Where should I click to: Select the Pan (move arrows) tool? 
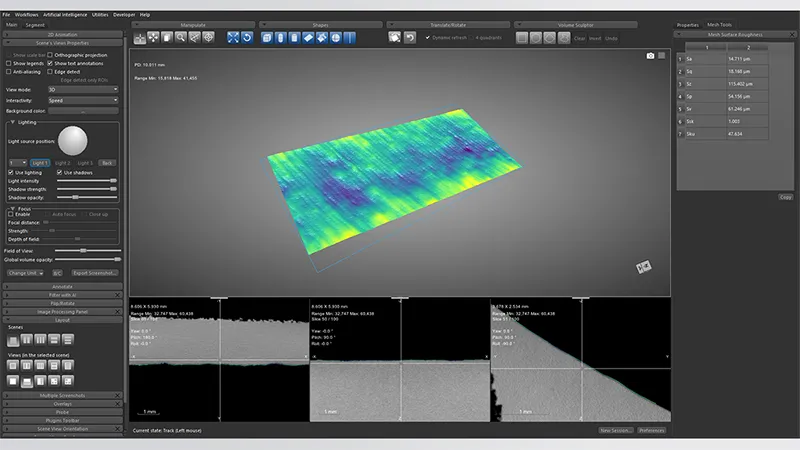click(x=153, y=38)
